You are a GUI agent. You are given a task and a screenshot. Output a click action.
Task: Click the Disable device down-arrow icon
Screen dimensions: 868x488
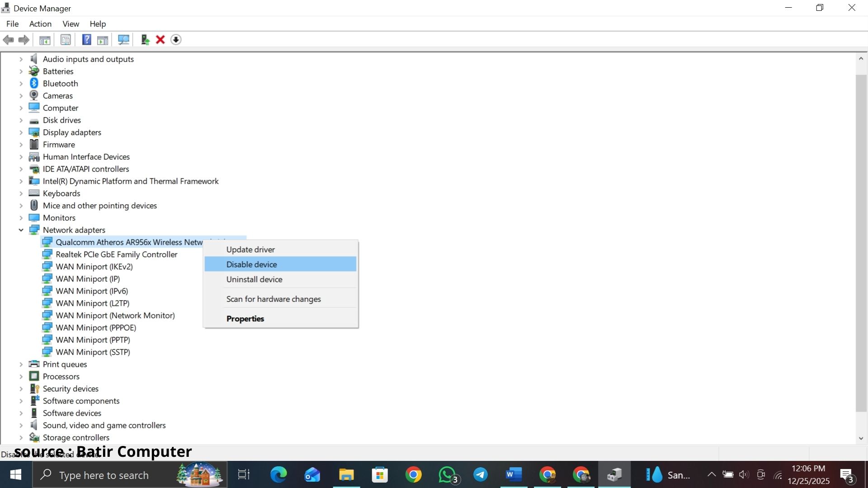point(176,40)
